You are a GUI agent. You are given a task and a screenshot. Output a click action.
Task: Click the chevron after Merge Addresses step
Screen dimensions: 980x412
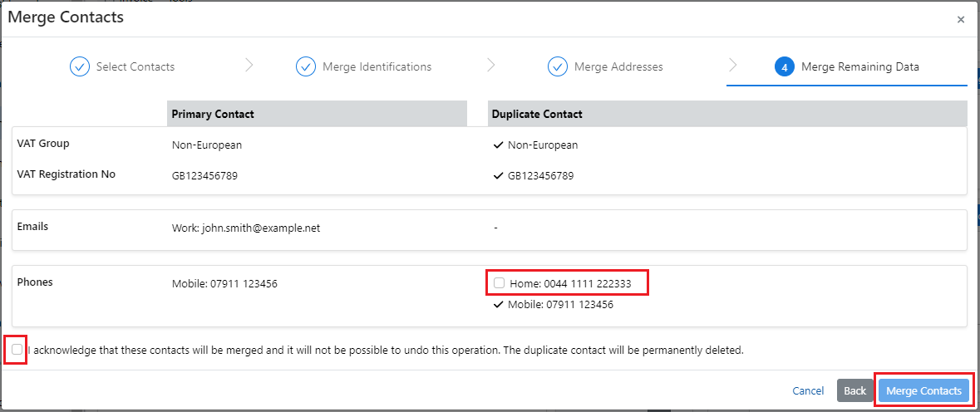point(732,65)
